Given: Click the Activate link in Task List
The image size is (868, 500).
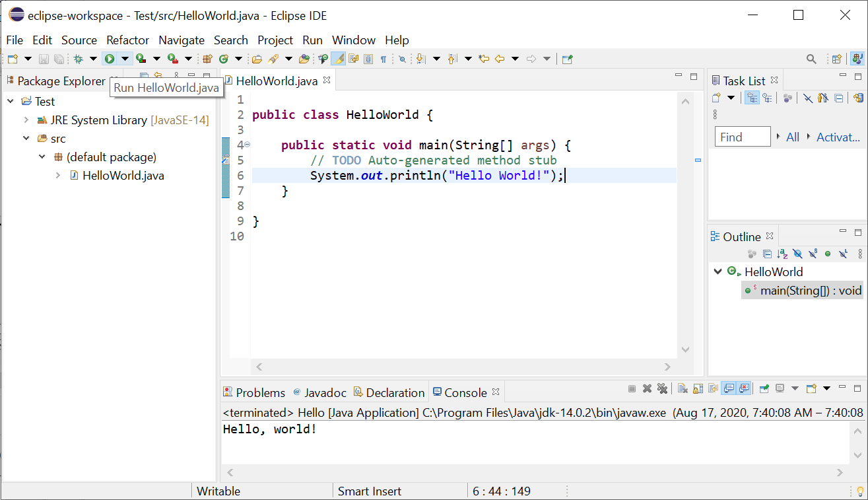Looking at the screenshot, I should [838, 137].
